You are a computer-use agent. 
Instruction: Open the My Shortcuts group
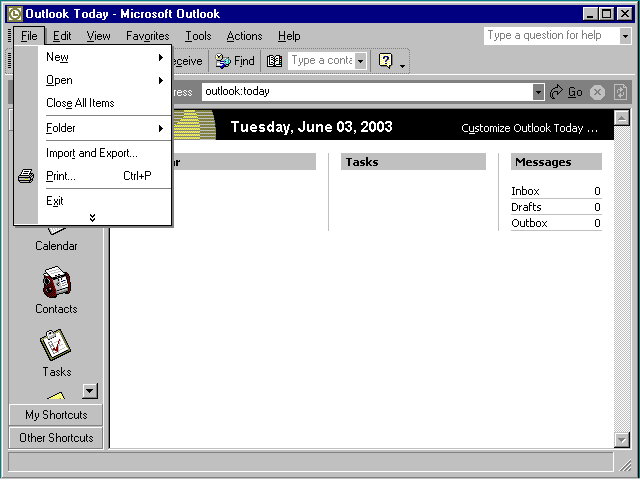(x=56, y=415)
